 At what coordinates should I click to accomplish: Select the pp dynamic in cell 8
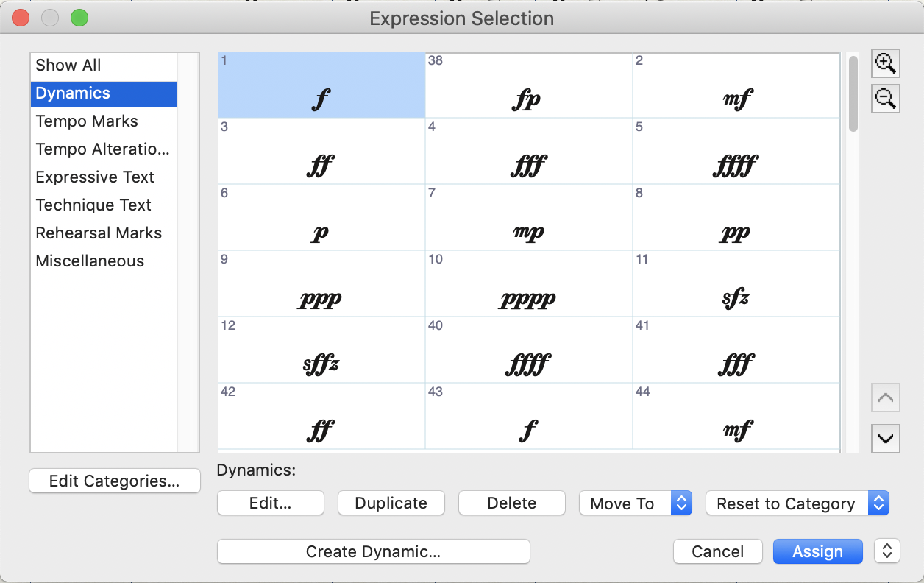736,218
